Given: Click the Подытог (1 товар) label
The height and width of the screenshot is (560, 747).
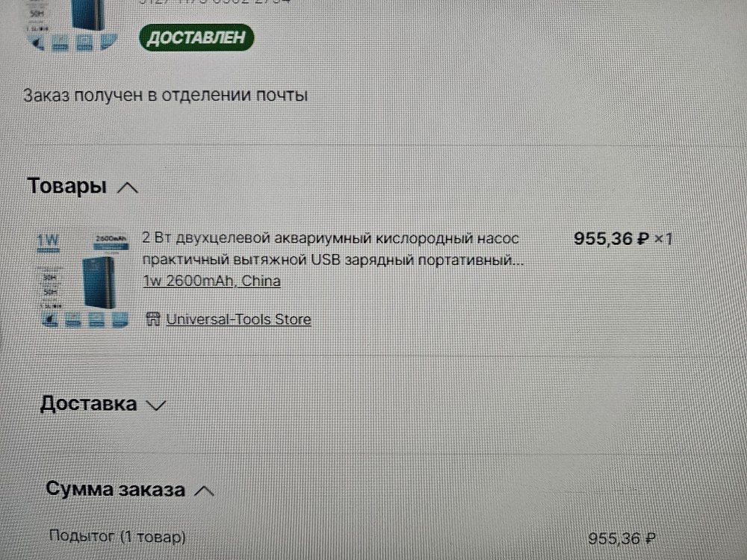Looking at the screenshot, I should tap(117, 537).
